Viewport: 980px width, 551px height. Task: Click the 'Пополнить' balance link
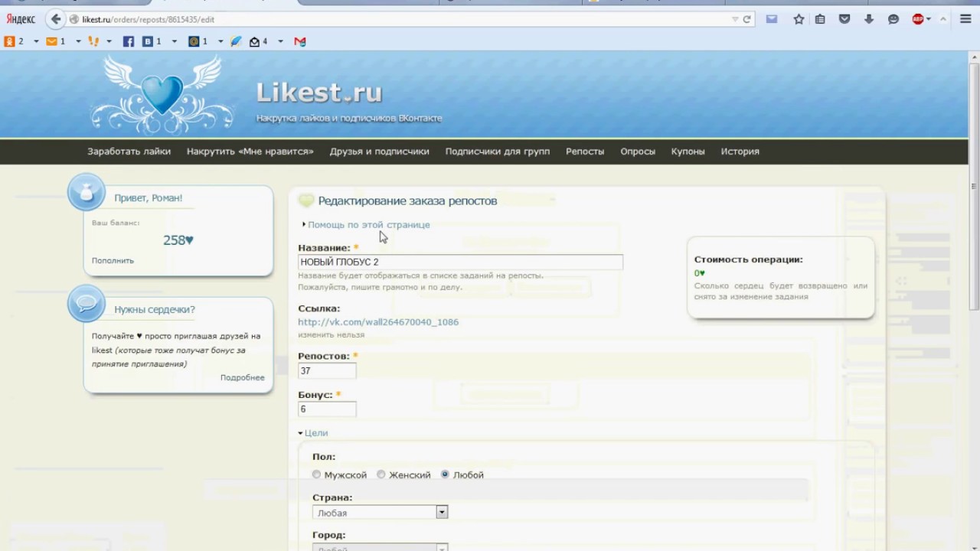(x=113, y=261)
